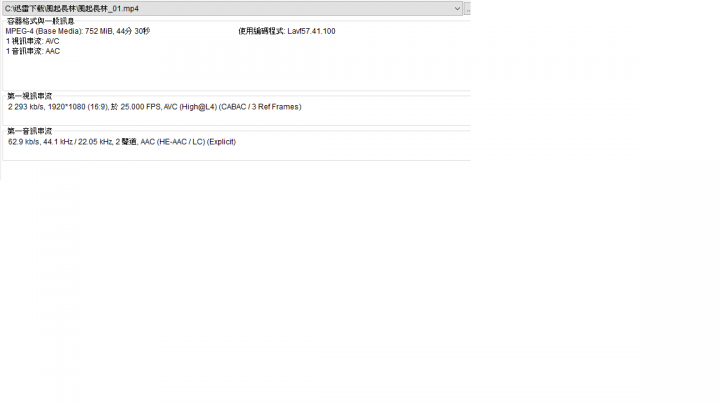Click the "..." browse button beside path
Image resolution: width=720 pixels, height=405 pixels.
tap(467, 8)
